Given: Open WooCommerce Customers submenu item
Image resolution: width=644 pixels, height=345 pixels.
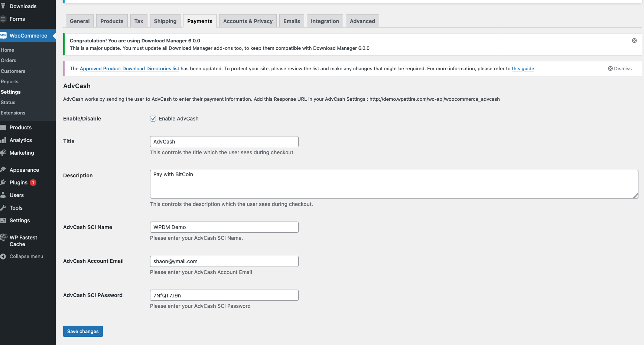Looking at the screenshot, I should (x=13, y=71).
